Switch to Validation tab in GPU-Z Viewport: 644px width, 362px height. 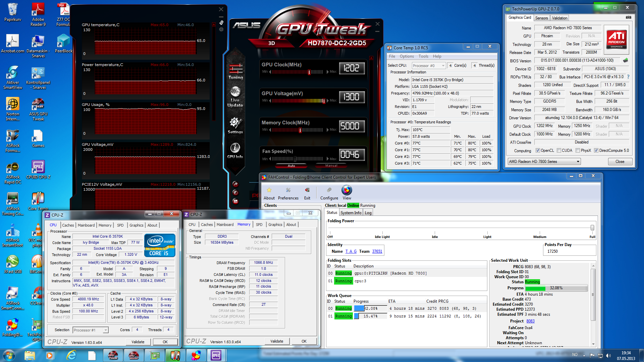pyautogui.click(x=559, y=18)
